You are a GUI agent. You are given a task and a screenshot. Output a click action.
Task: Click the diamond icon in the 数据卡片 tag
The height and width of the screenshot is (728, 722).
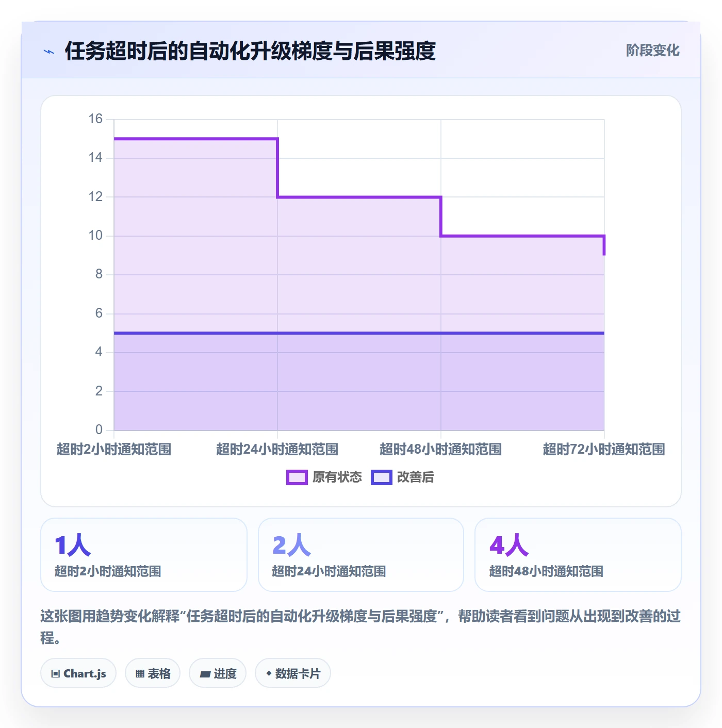pos(269,673)
